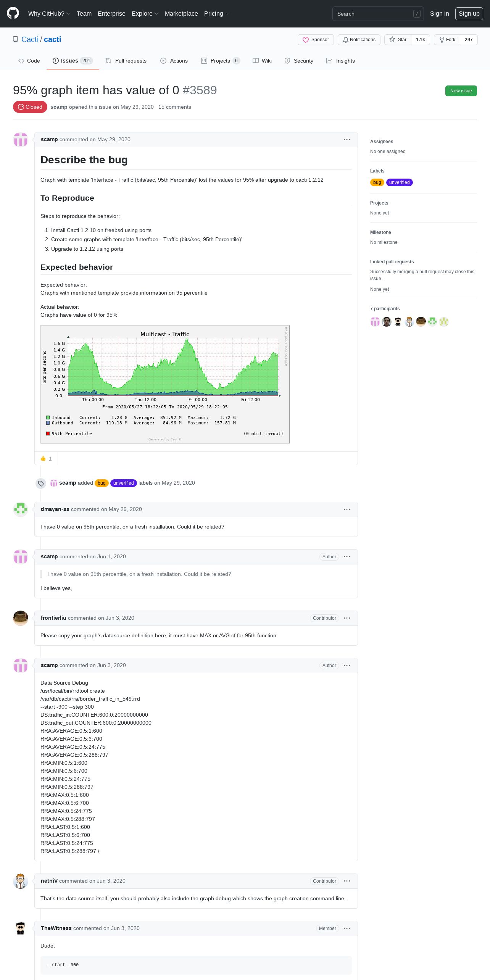This screenshot has height=980, width=490.
Task: Click the unverified label in sidebar
Action: [399, 182]
